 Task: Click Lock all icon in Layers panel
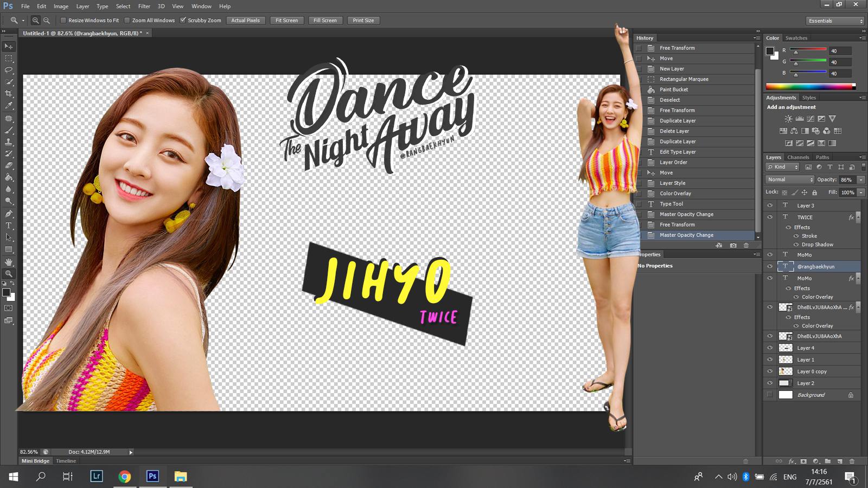814,192
